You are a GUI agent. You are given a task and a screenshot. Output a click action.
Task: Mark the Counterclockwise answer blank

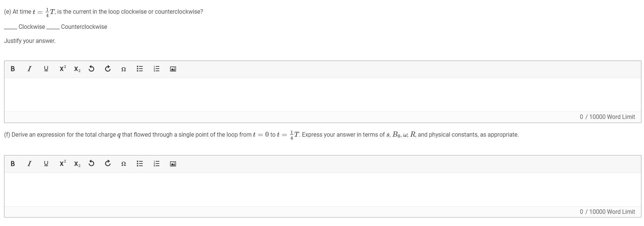pos(52,27)
